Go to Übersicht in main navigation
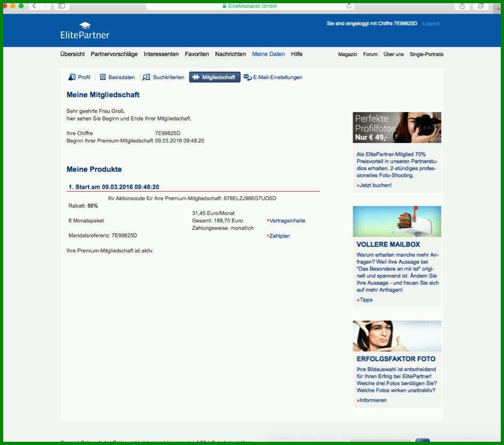The image size is (504, 445). click(x=73, y=54)
